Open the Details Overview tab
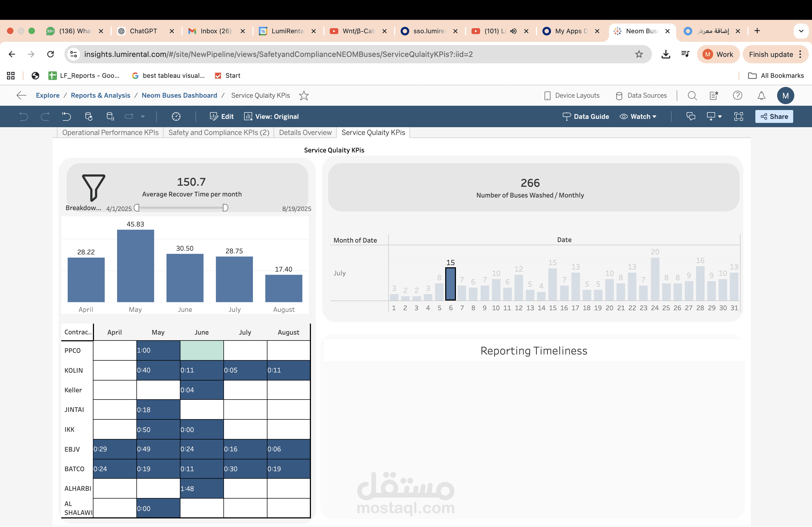The image size is (812, 527). pyautogui.click(x=305, y=133)
